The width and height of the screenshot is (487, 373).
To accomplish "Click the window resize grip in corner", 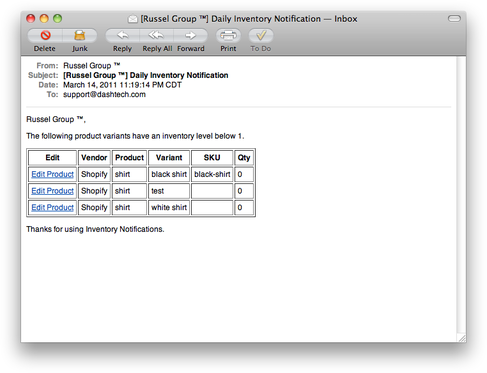I will [462, 338].
